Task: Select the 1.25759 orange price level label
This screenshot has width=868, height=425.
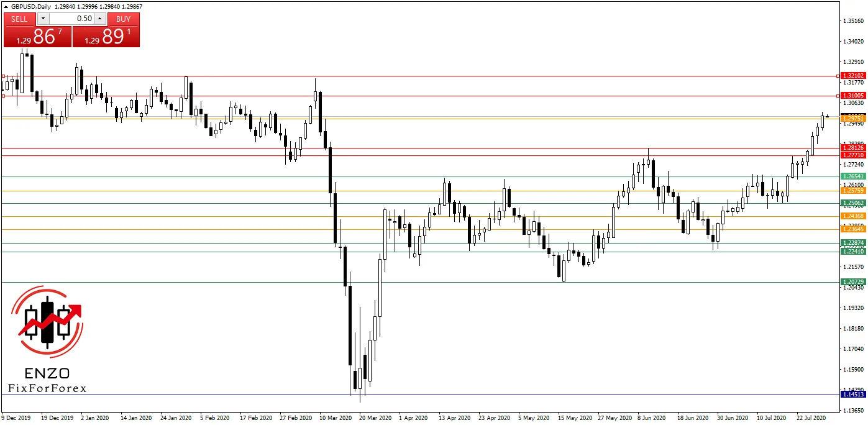Action: tap(852, 191)
